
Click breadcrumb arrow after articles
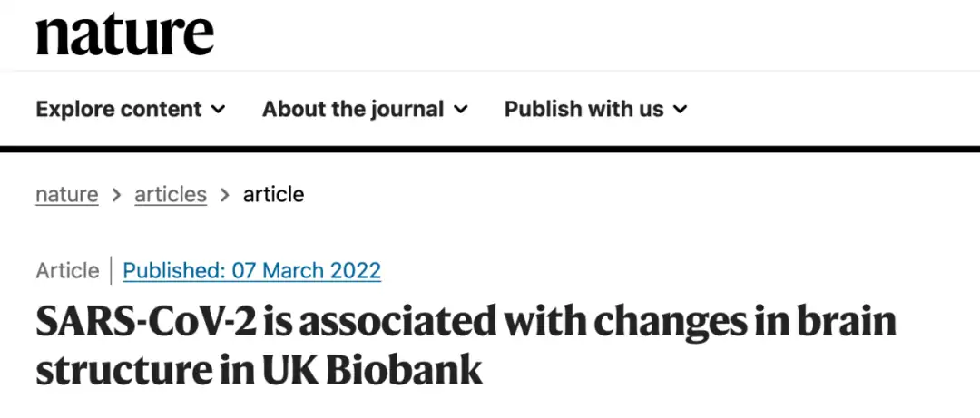[225, 196]
